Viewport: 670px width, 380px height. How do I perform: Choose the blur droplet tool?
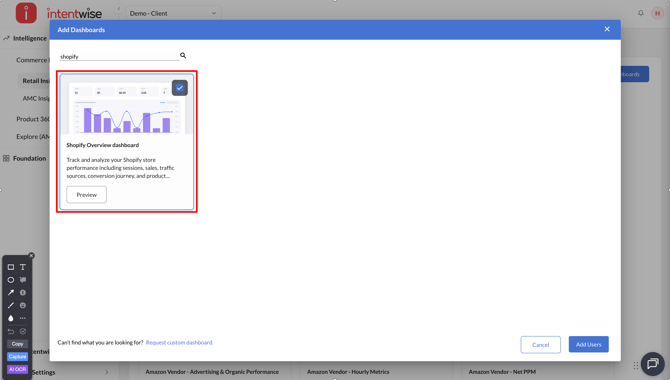tap(11, 318)
